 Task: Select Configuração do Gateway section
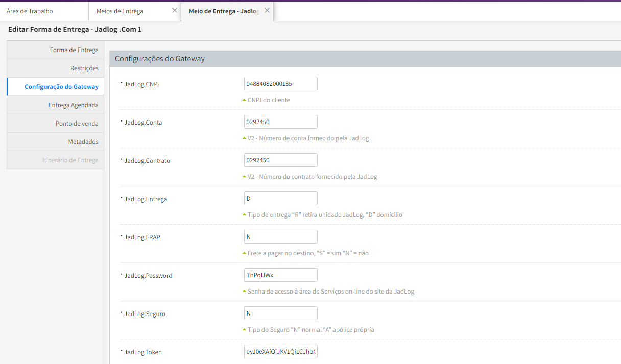click(x=55, y=87)
